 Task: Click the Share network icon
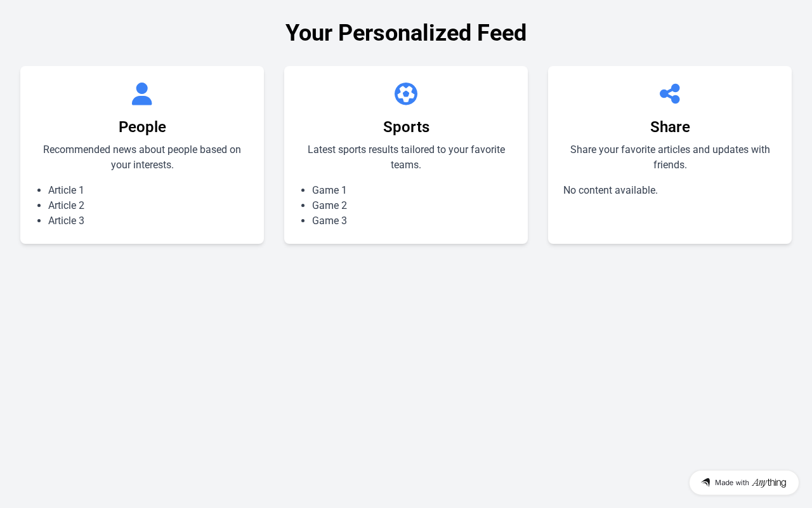point(670,94)
